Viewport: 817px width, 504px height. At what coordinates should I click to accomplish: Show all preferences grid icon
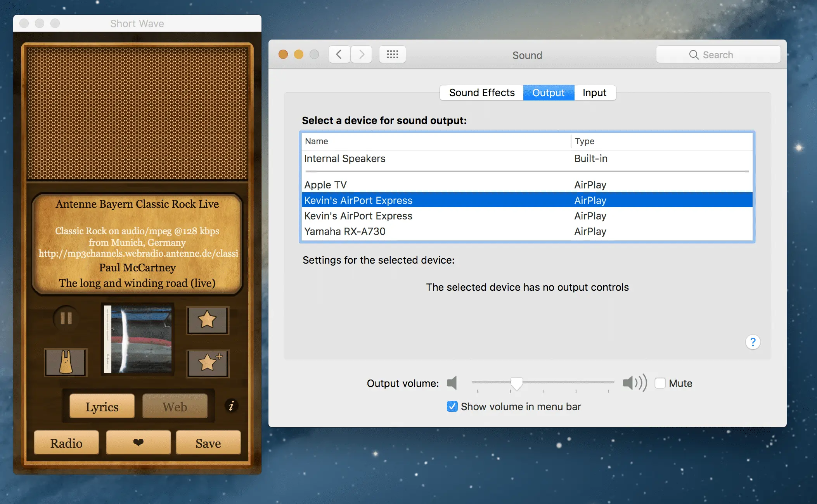392,55
